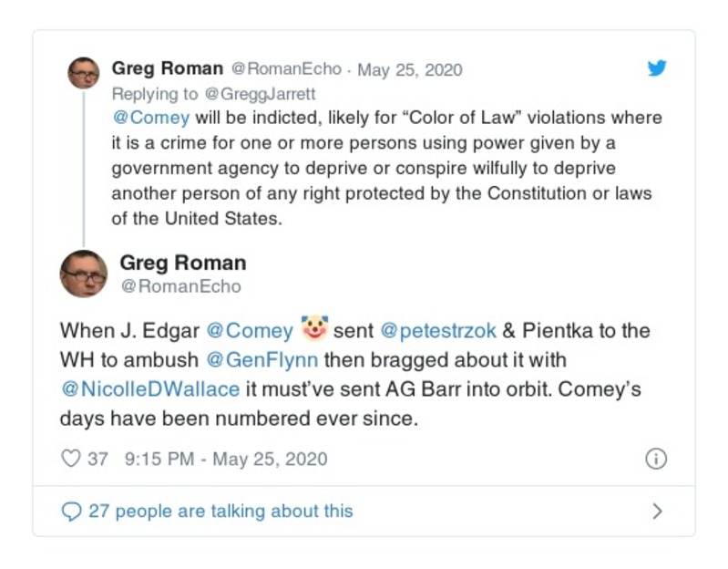This screenshot has height=569, width=728.
Task: Open @RomanEcho handle below main name
Action: click(180, 286)
